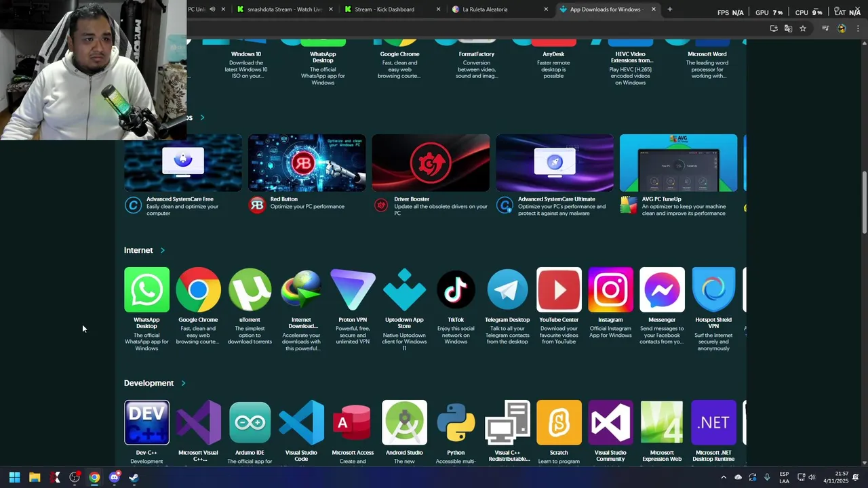The image size is (868, 488).
Task: Open Steam from the taskbar
Action: click(134, 477)
